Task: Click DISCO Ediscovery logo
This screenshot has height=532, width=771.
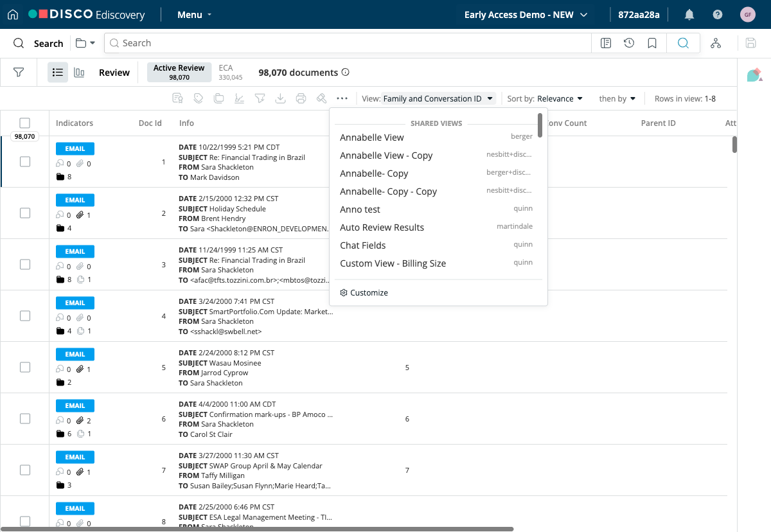Action: click(86, 14)
